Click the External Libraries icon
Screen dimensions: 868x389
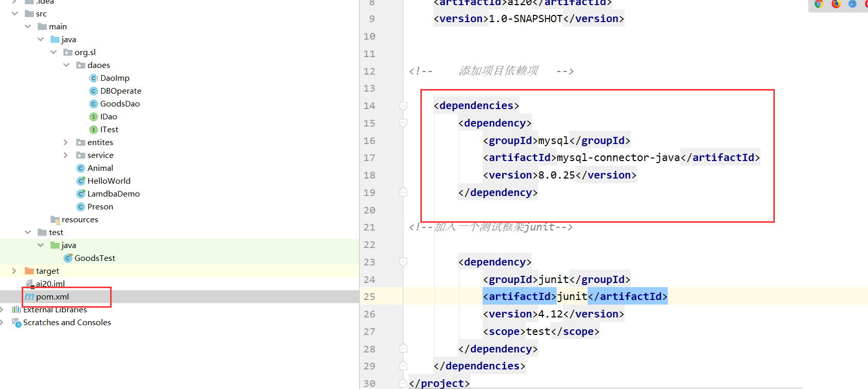coord(16,310)
